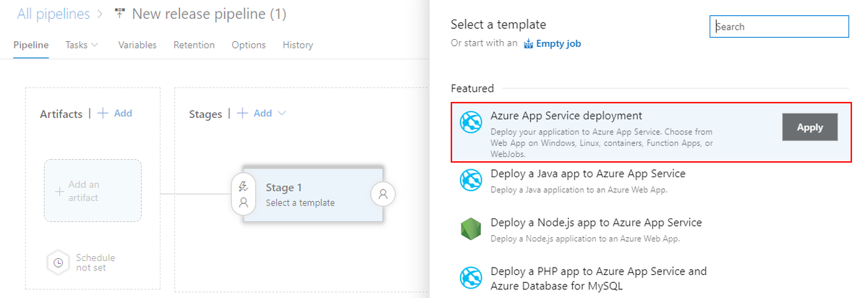Add a new artifact via Add link
Image resolution: width=868 pixels, height=298 pixels.
(x=115, y=113)
